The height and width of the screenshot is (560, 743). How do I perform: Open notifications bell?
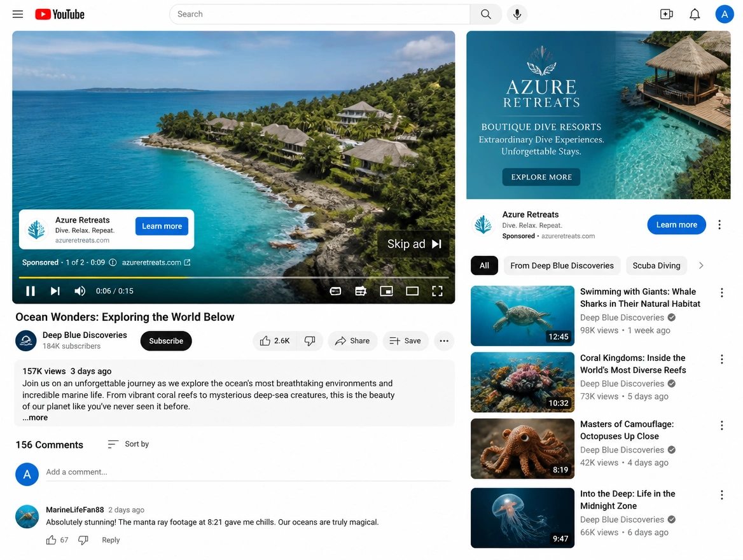click(x=694, y=14)
